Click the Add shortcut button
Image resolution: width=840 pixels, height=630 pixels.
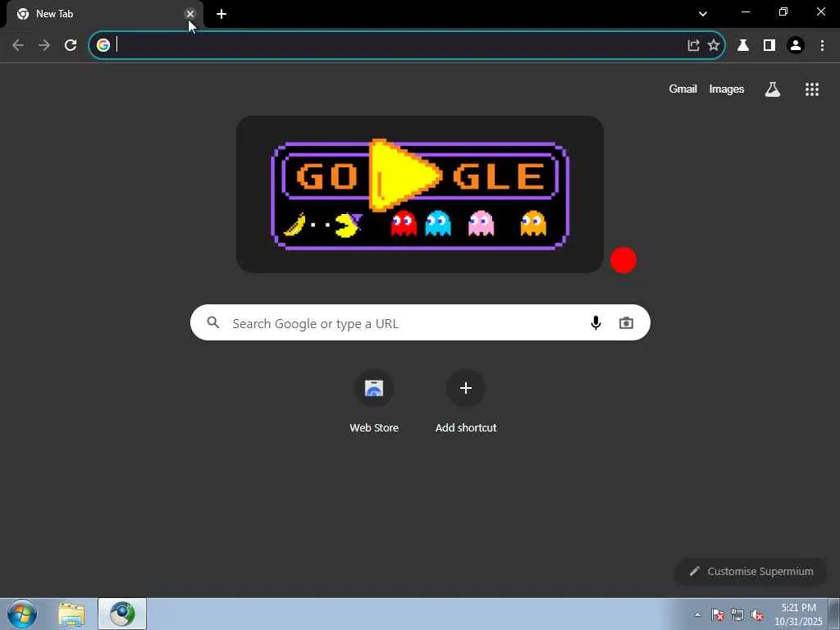click(466, 401)
